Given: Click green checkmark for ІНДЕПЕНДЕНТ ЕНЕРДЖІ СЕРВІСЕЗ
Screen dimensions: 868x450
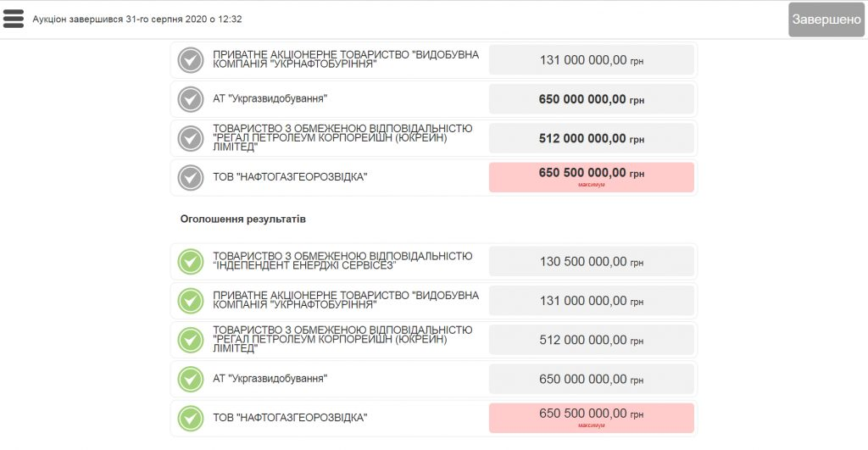Looking at the screenshot, I should point(191,261).
